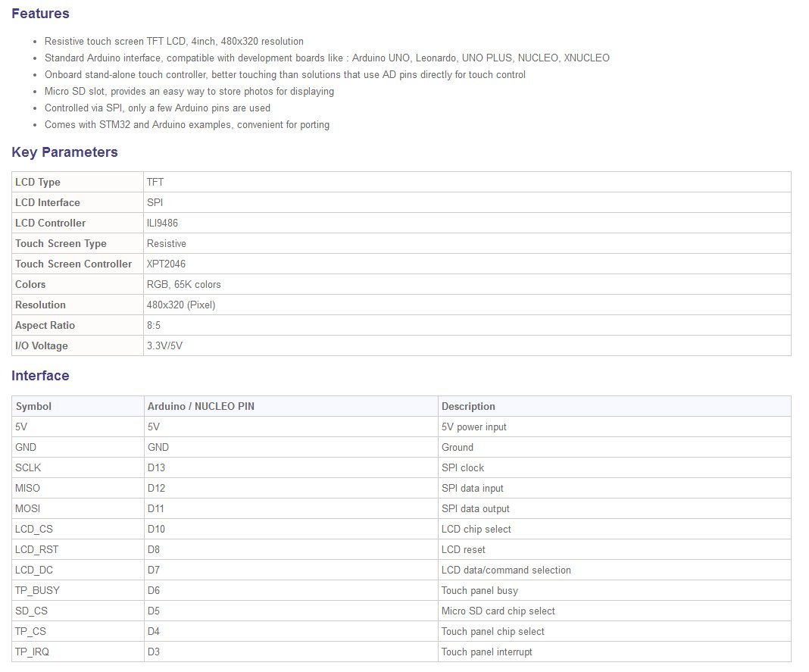Click the Touch panel interrupt description
Image resolution: width=809 pixels, height=672 pixels.
click(486, 652)
